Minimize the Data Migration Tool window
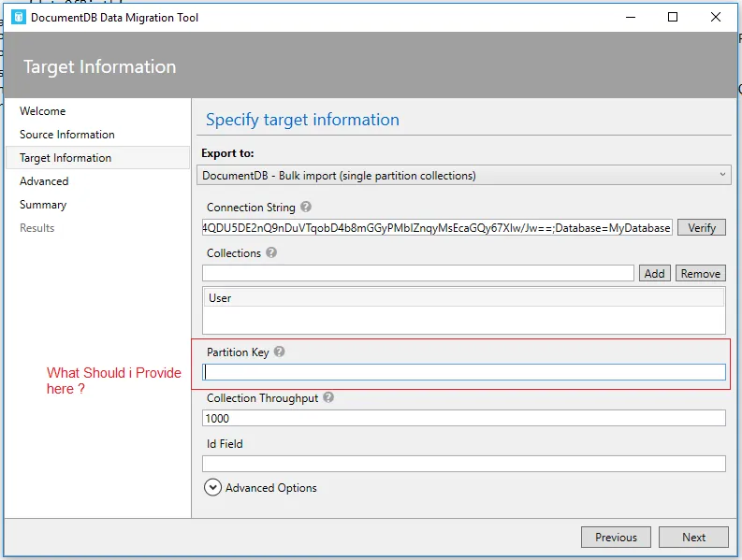Screen dimensions: 742x560 pos(631,18)
